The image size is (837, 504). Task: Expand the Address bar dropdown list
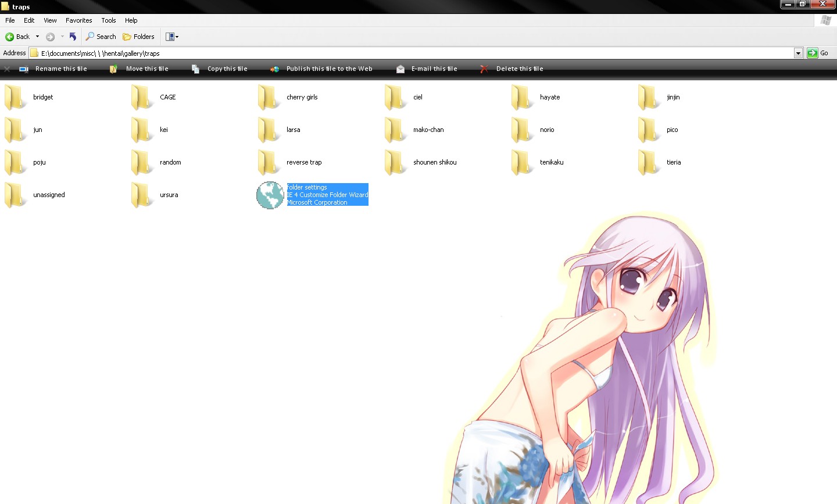pyautogui.click(x=798, y=53)
